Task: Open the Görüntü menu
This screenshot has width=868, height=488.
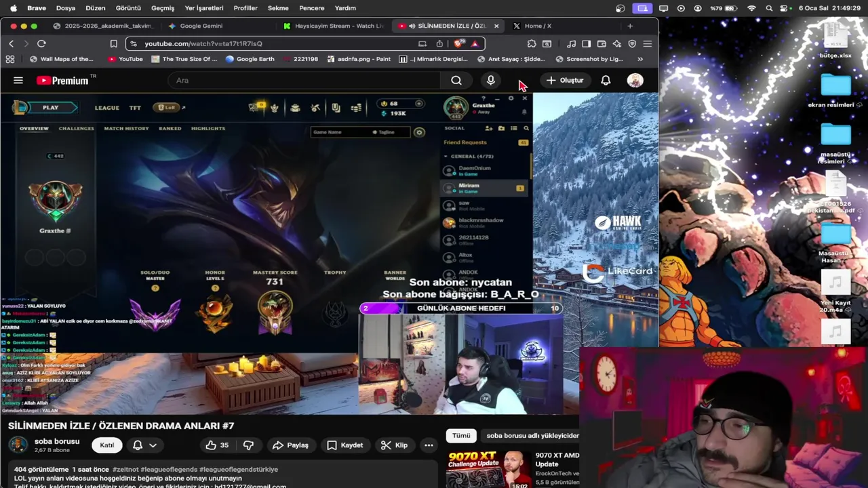Action: pyautogui.click(x=128, y=8)
